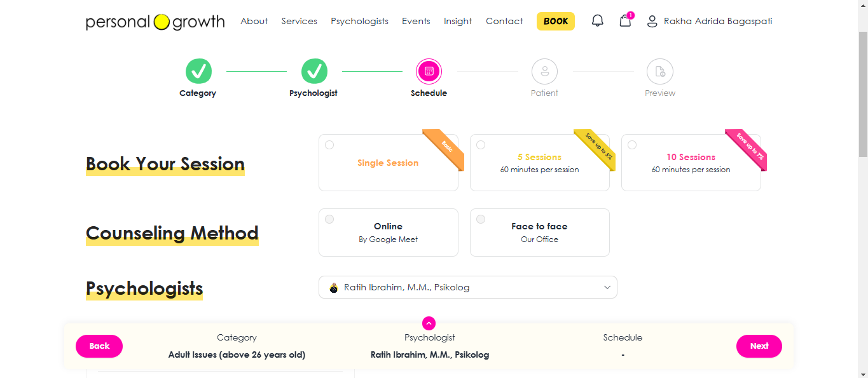
Task: Click the Preview step document icon
Action: point(660,71)
